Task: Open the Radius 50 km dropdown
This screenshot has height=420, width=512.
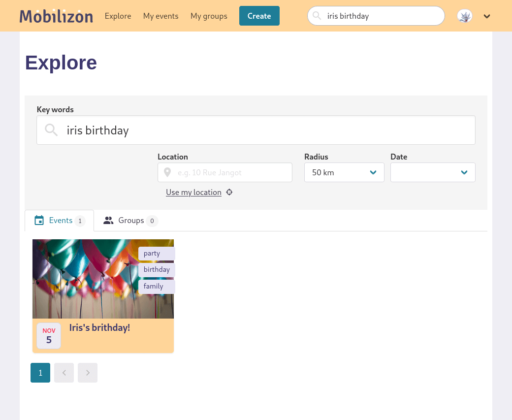Action: (344, 172)
